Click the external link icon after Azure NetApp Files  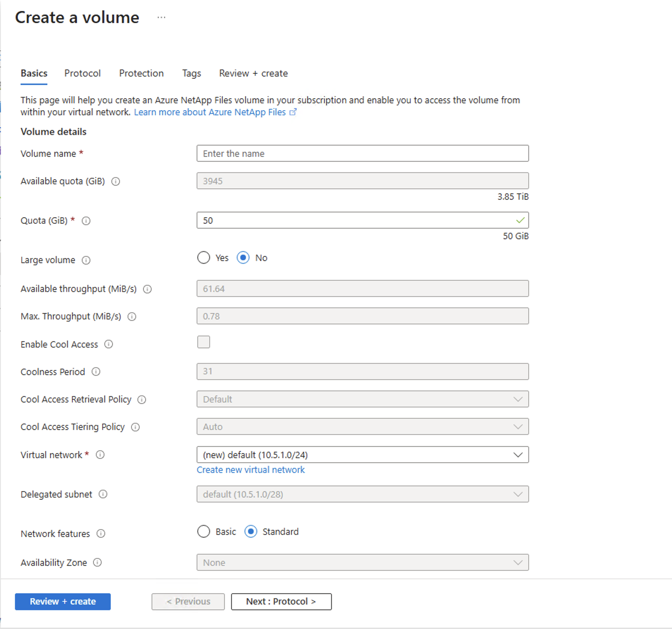click(293, 112)
